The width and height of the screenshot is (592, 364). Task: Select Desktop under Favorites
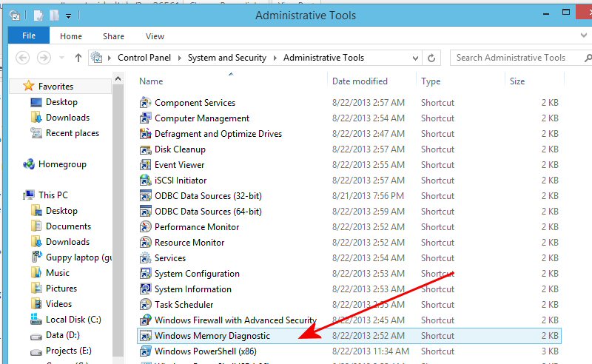tap(61, 102)
